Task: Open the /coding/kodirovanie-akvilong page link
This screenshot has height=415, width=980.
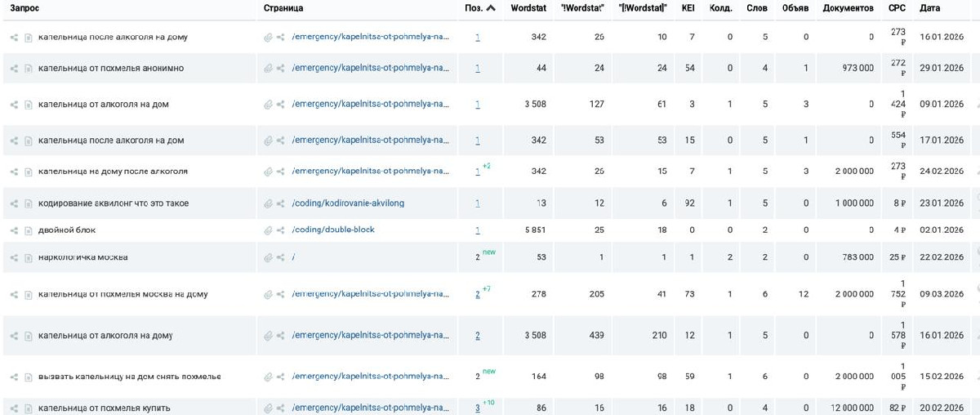Action: pos(348,203)
